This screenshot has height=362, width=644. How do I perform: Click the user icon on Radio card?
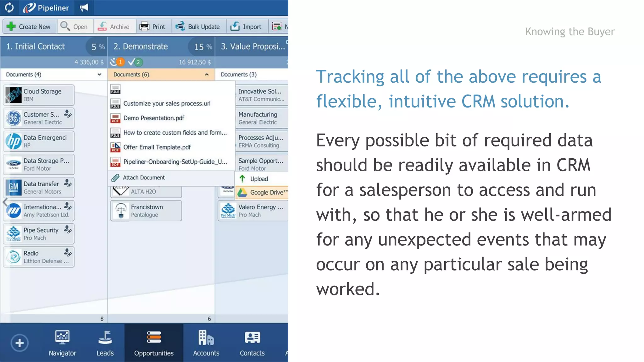click(x=68, y=252)
